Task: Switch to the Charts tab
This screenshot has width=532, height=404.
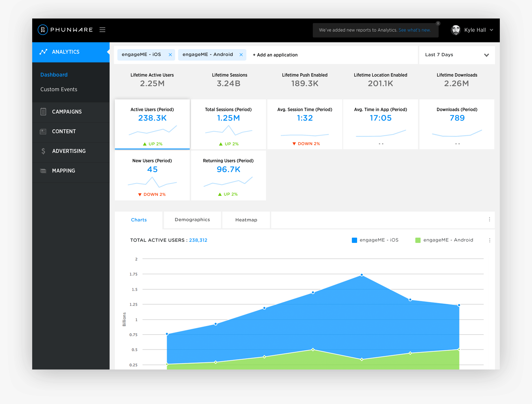Action: (139, 220)
